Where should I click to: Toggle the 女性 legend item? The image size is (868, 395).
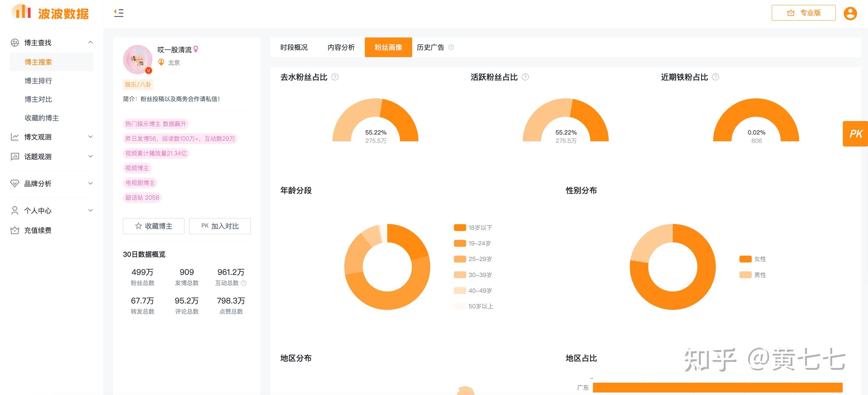point(753,259)
